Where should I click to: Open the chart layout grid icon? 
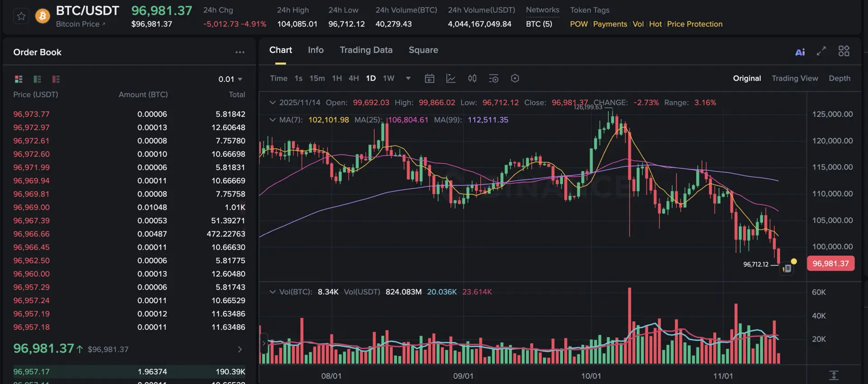pyautogui.click(x=844, y=51)
